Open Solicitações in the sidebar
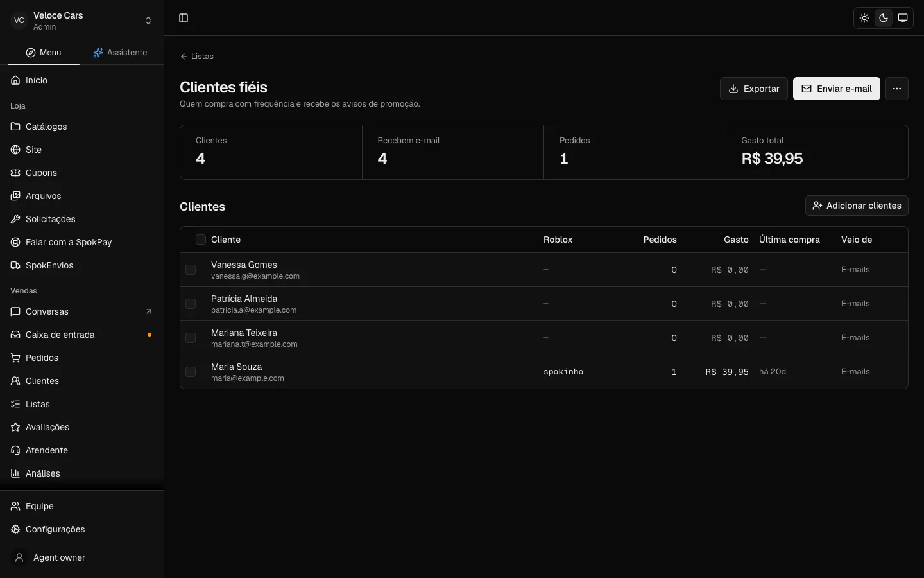Image resolution: width=924 pixels, height=578 pixels. tap(81, 219)
